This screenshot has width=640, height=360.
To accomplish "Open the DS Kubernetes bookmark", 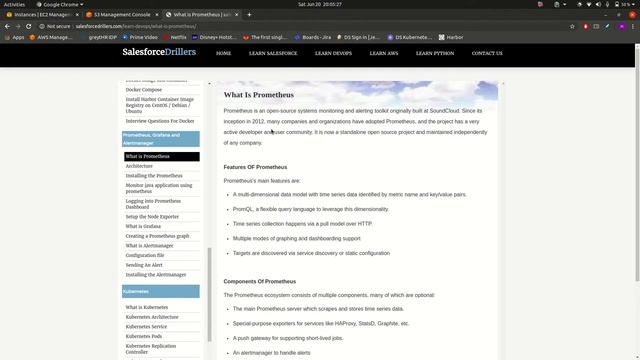I will (409, 37).
